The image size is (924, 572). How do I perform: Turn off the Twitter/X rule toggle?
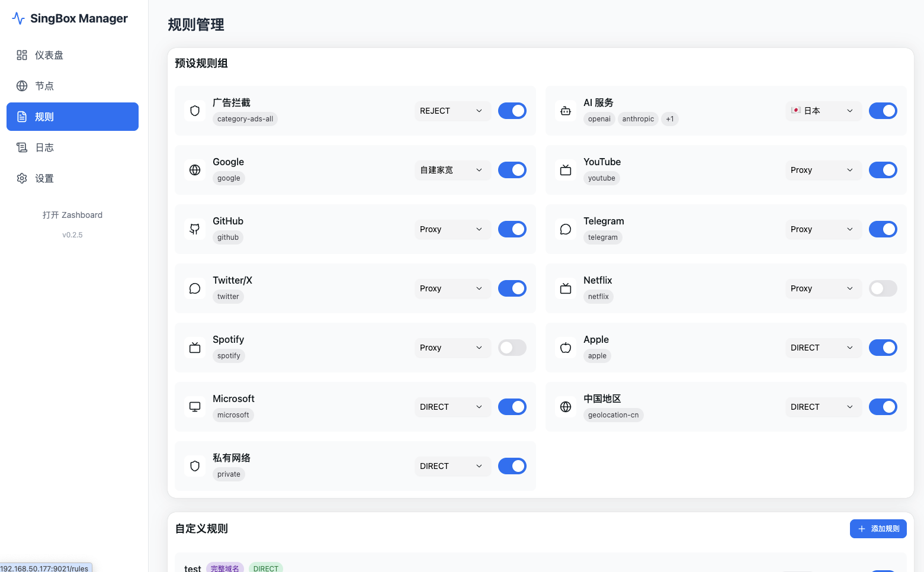pyautogui.click(x=512, y=288)
